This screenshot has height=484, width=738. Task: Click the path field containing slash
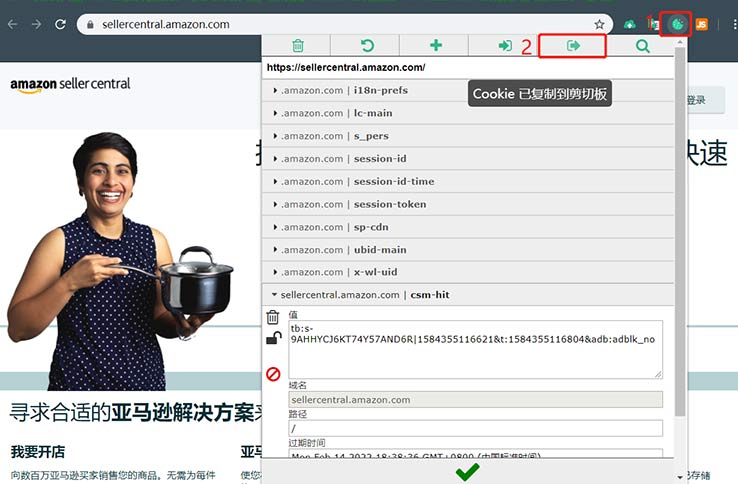(475, 428)
